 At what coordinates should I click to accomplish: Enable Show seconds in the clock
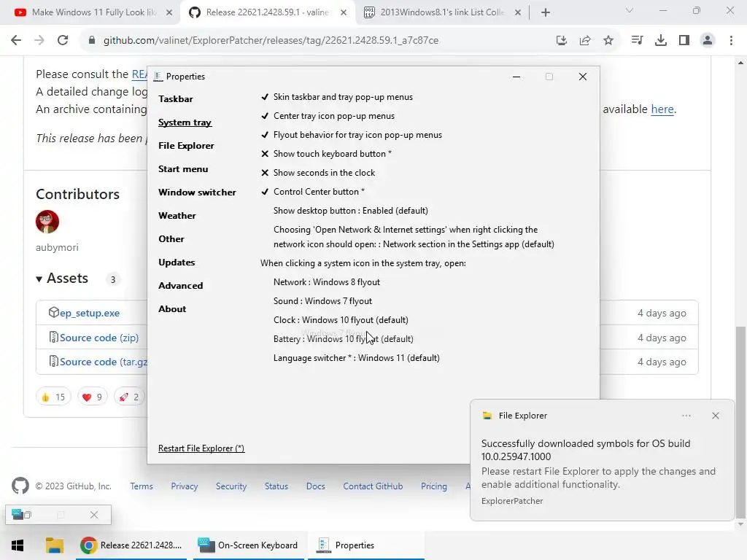pyautogui.click(x=318, y=173)
